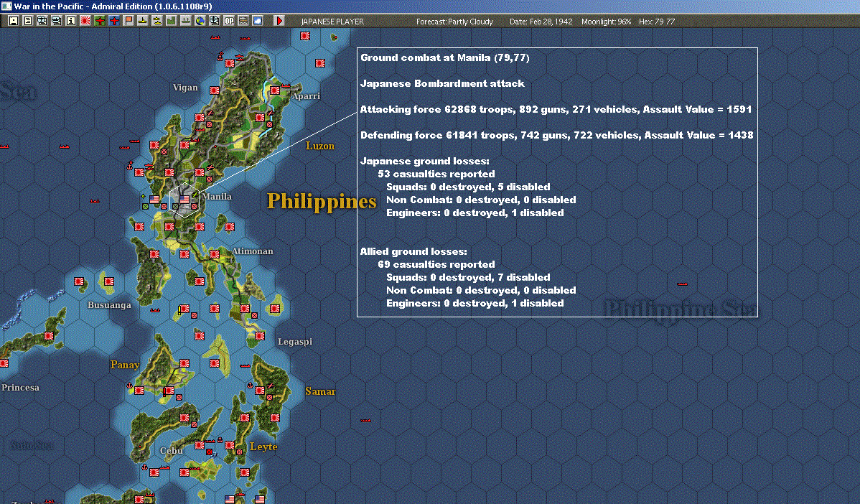Click the '53 casualties reported' line

pyautogui.click(x=436, y=174)
